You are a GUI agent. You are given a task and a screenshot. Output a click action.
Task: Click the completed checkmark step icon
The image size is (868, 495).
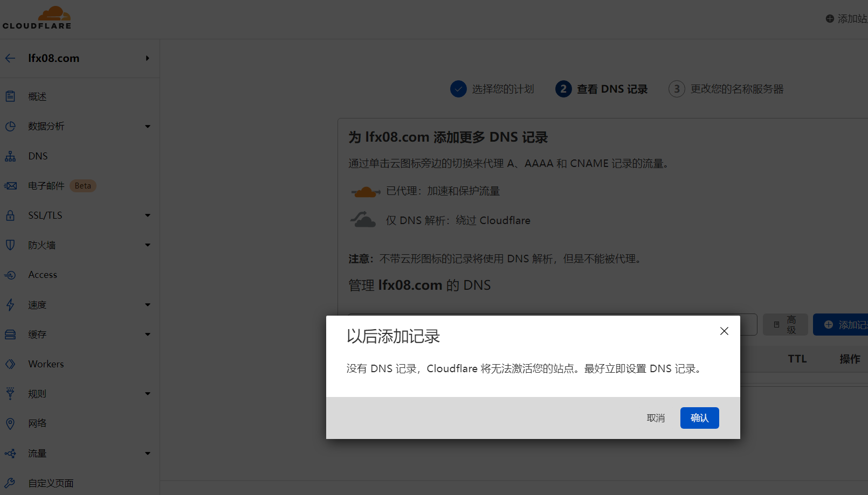[x=458, y=89]
